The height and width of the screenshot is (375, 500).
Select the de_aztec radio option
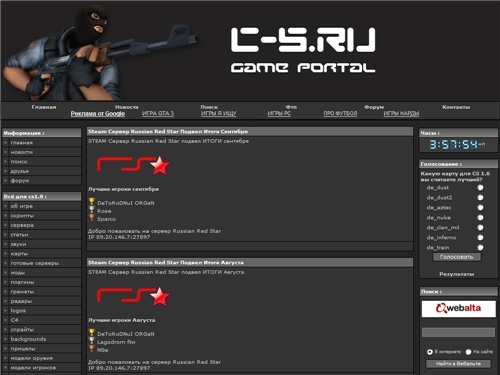(x=480, y=208)
